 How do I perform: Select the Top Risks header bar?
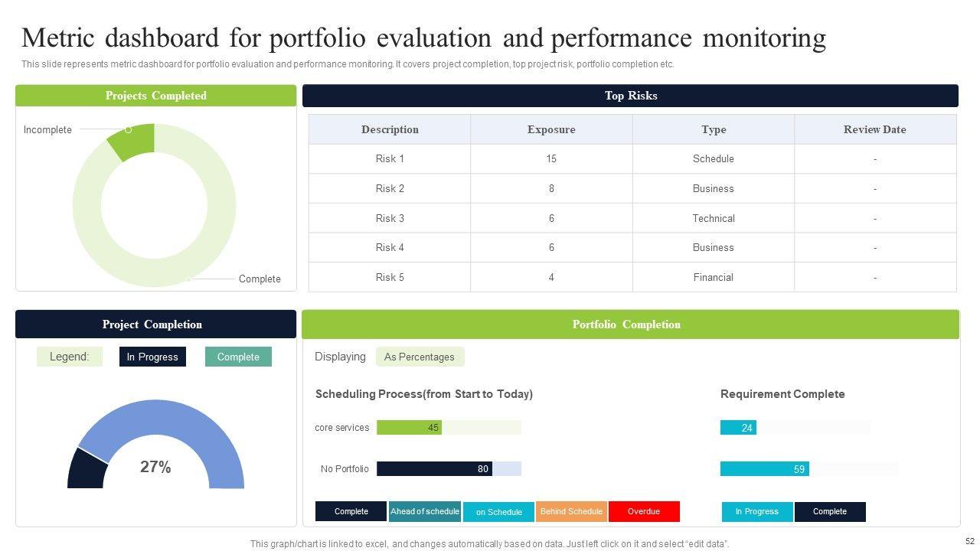point(630,96)
